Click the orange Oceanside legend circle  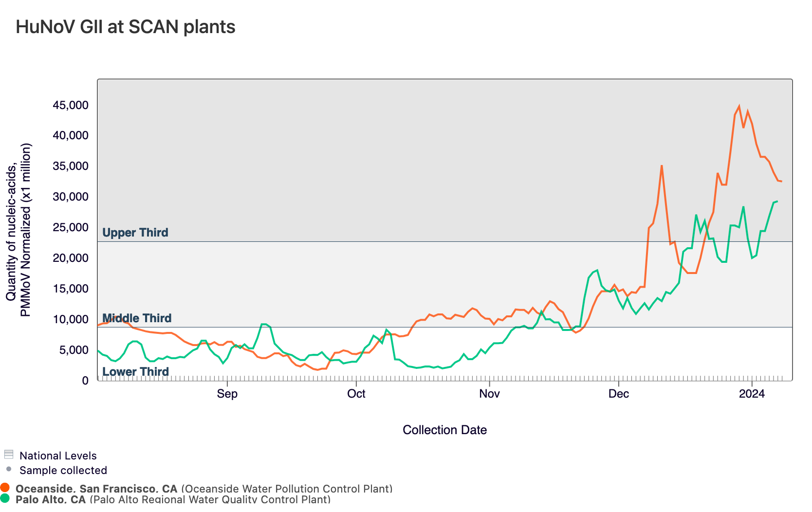point(5,487)
